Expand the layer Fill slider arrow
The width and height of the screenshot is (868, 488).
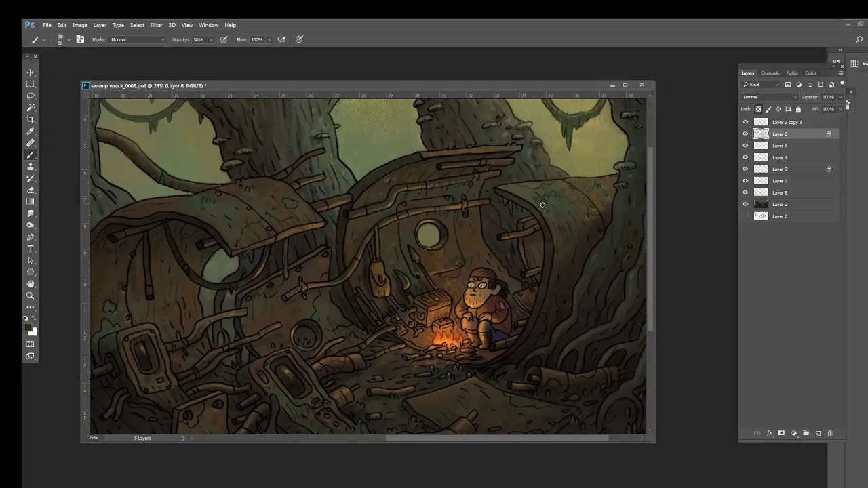coord(841,109)
